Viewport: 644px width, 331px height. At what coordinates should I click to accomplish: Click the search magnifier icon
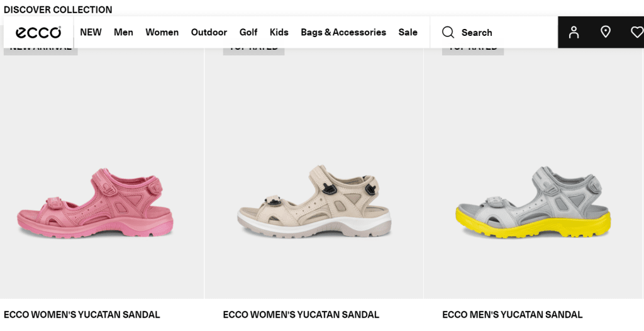[448, 33]
